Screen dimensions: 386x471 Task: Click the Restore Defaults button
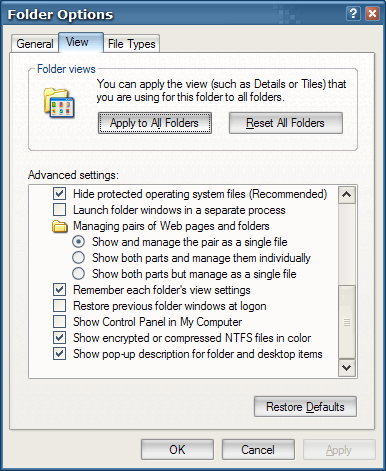pyautogui.click(x=305, y=407)
